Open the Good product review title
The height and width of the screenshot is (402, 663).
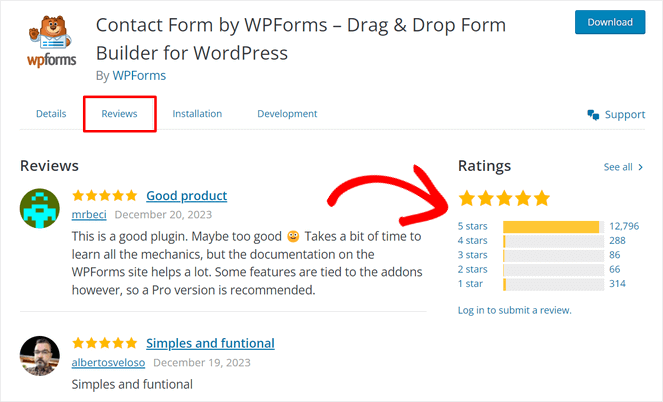click(x=186, y=196)
